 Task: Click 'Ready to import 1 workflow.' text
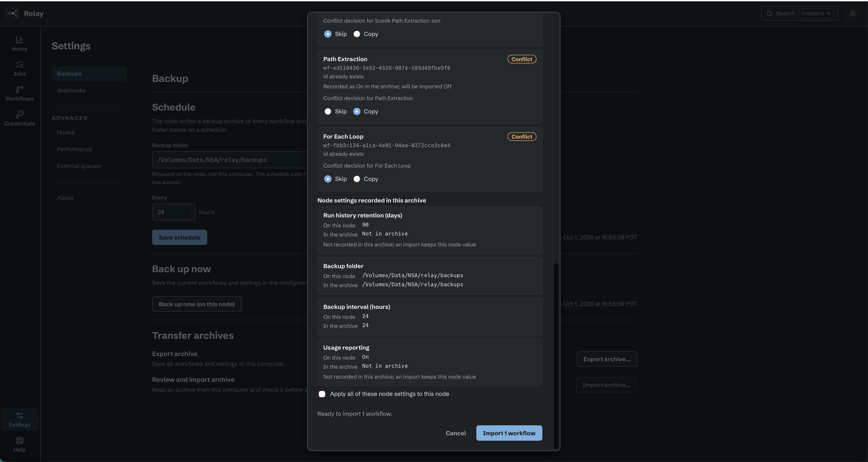click(355, 414)
